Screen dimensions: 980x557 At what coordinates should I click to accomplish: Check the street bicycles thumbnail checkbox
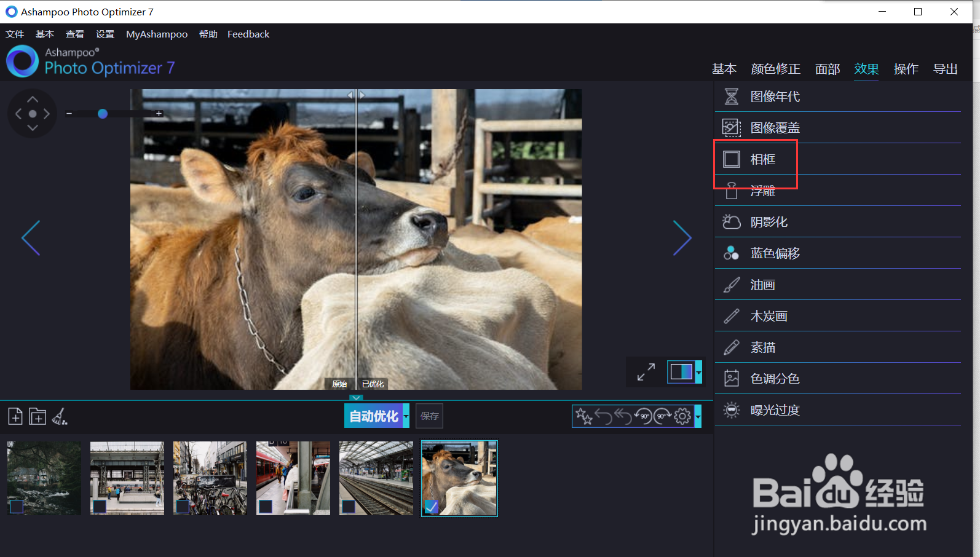coord(183,507)
